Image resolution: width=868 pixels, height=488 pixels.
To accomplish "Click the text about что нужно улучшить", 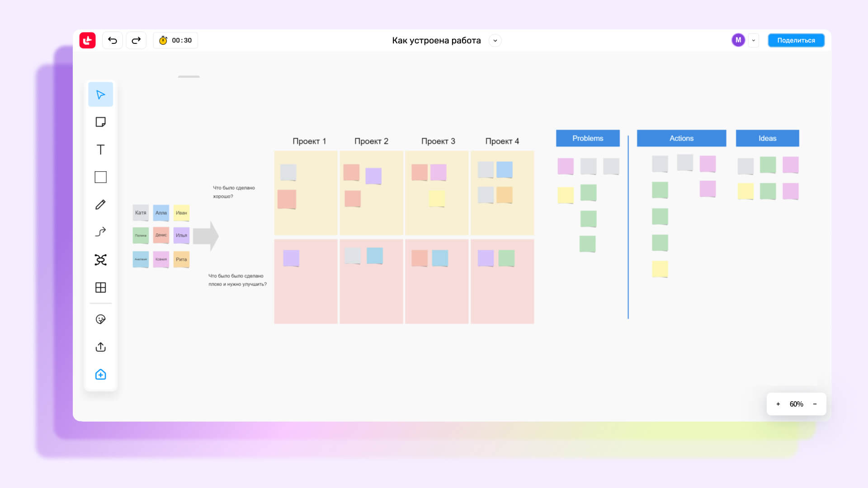I will point(237,280).
